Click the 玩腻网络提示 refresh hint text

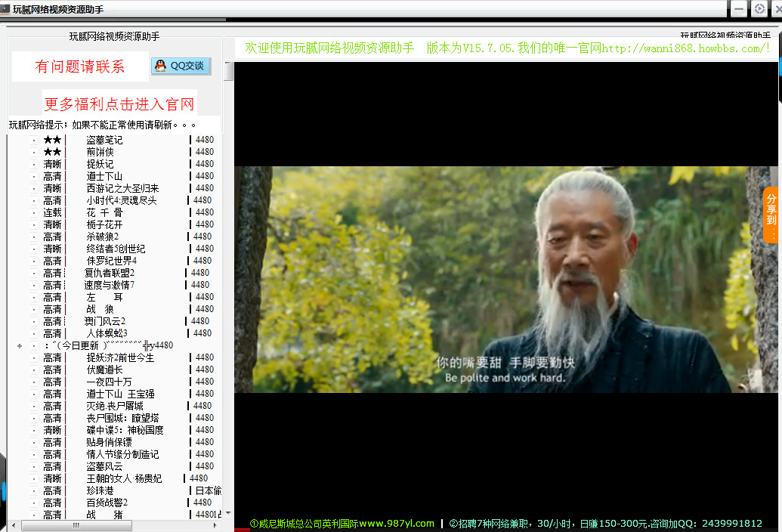point(102,125)
